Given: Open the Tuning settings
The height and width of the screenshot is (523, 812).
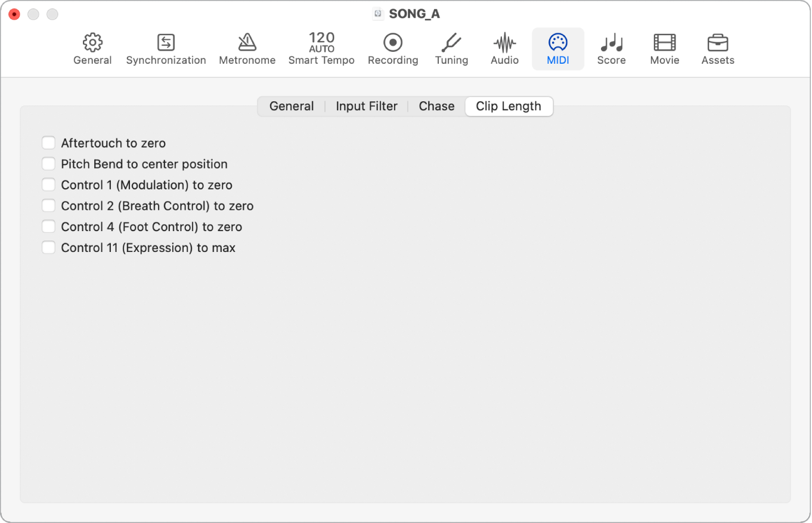Looking at the screenshot, I should pos(451,48).
